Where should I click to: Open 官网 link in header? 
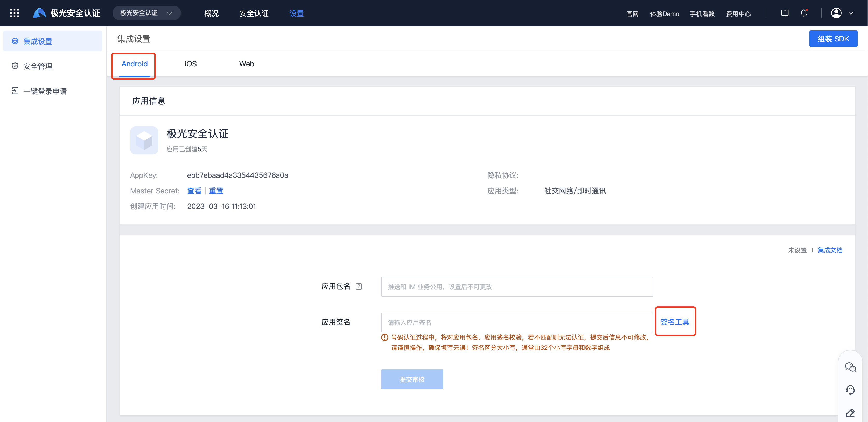pyautogui.click(x=633, y=14)
